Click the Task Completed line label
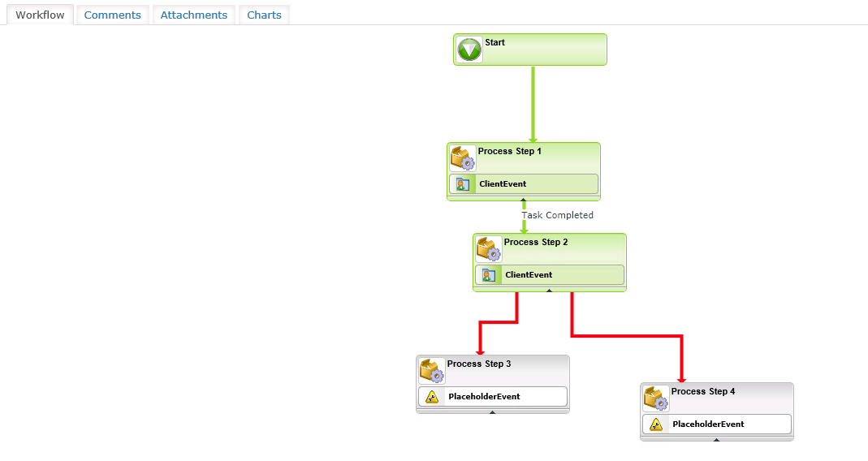868x461 pixels. [558, 215]
